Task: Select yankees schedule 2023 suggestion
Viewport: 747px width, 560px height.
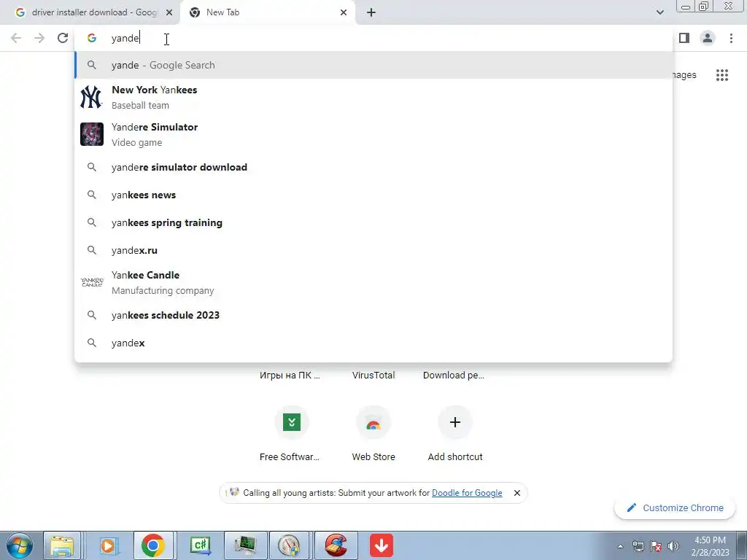Action: 373,315
